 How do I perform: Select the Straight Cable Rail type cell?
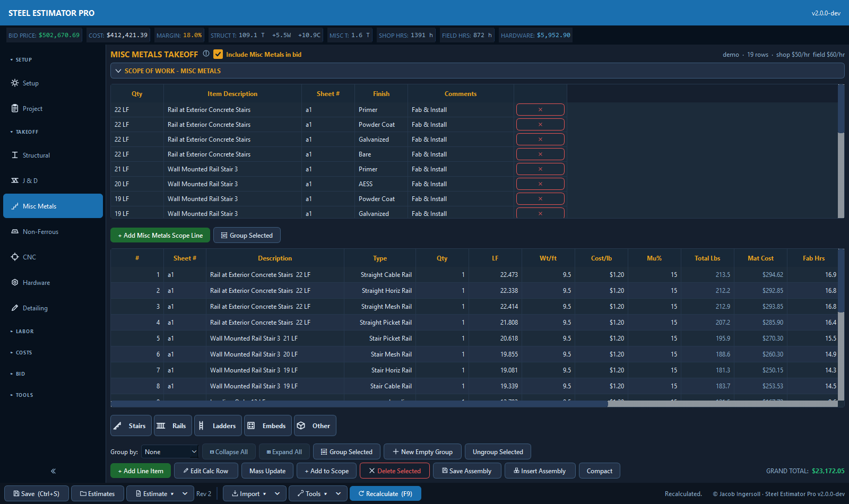(x=380, y=275)
